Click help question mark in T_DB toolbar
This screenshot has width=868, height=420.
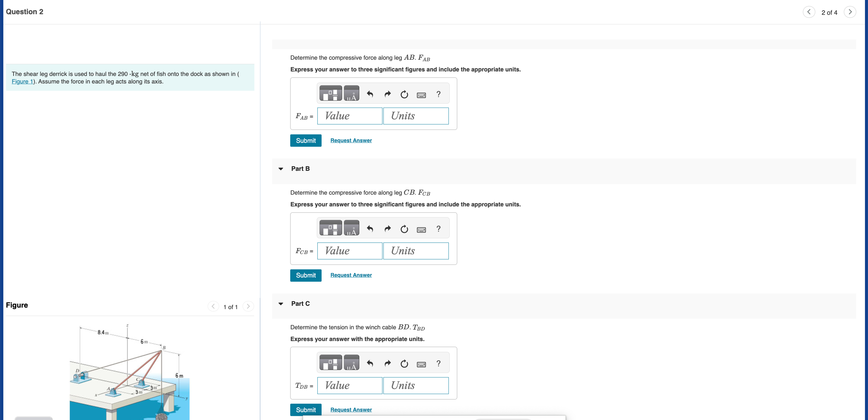pyautogui.click(x=438, y=364)
